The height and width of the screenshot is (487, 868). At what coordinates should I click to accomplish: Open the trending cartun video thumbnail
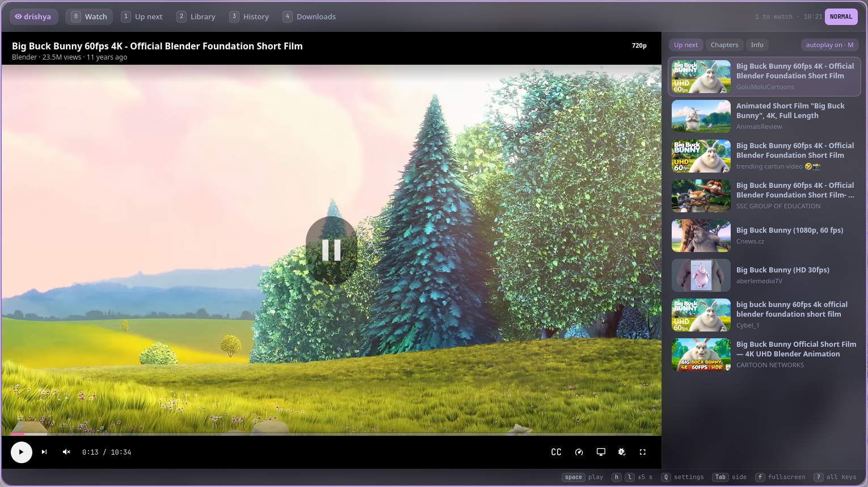pyautogui.click(x=701, y=156)
